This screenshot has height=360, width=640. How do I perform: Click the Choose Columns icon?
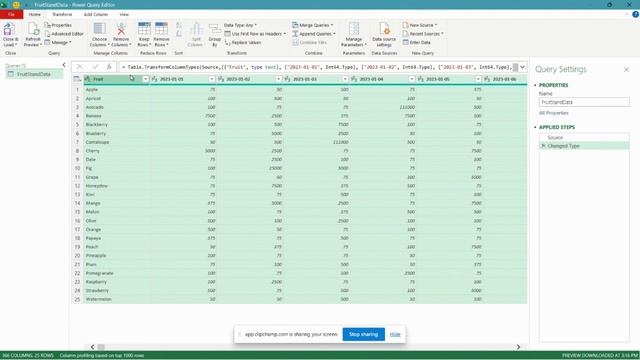tap(100, 29)
